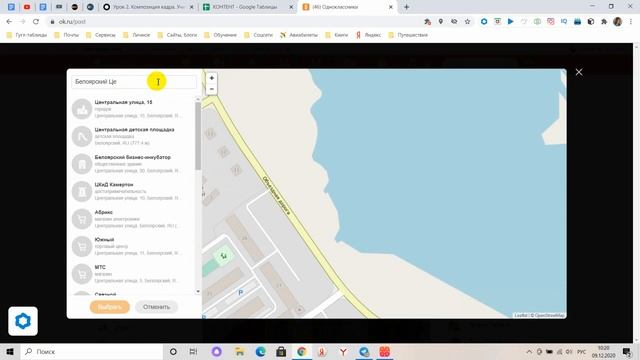
Task: Open 'Почты' bookmark folder
Action: pyautogui.click(x=67, y=35)
